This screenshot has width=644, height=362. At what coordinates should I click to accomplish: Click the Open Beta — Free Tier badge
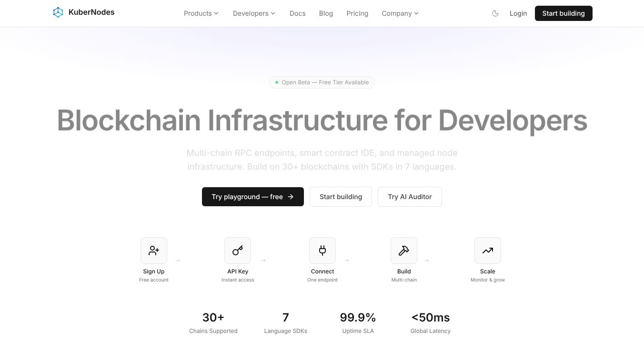[322, 82]
